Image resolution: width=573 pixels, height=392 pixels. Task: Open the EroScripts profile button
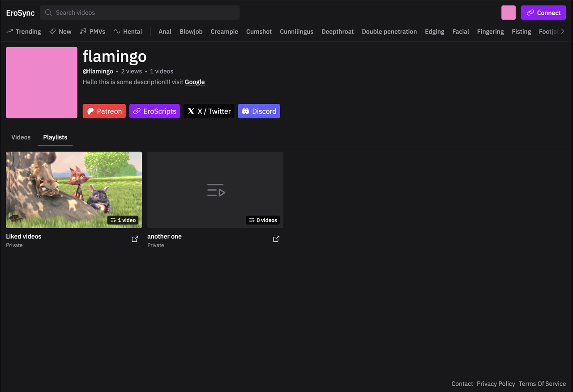click(x=154, y=111)
